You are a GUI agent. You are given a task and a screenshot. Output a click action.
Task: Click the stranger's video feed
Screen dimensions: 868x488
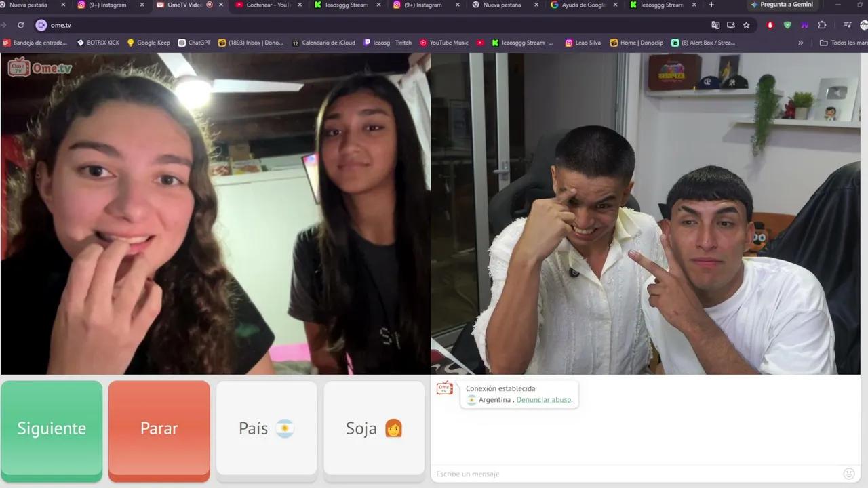pyautogui.click(x=216, y=213)
